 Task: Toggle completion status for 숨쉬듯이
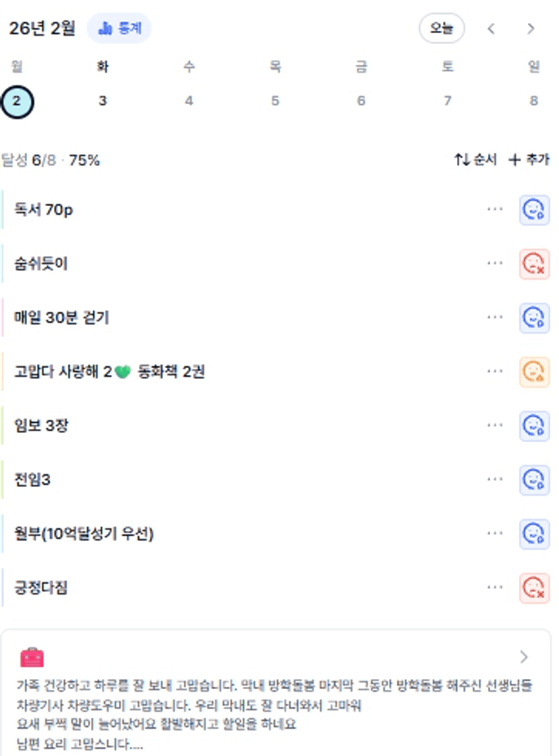[x=534, y=264]
